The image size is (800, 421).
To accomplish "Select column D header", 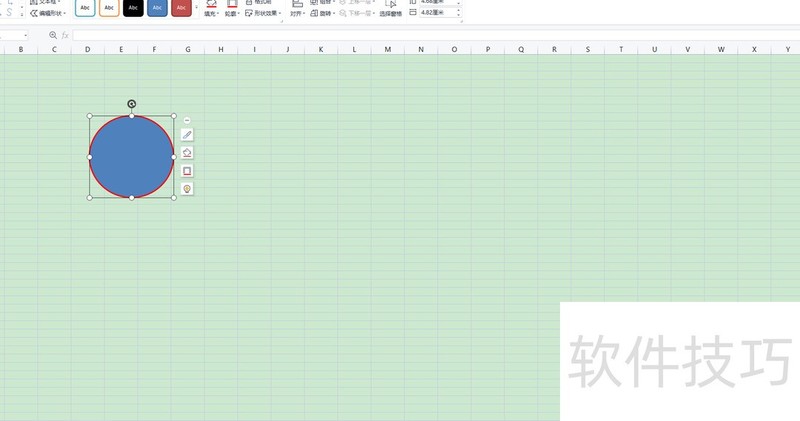I will pyautogui.click(x=88, y=49).
